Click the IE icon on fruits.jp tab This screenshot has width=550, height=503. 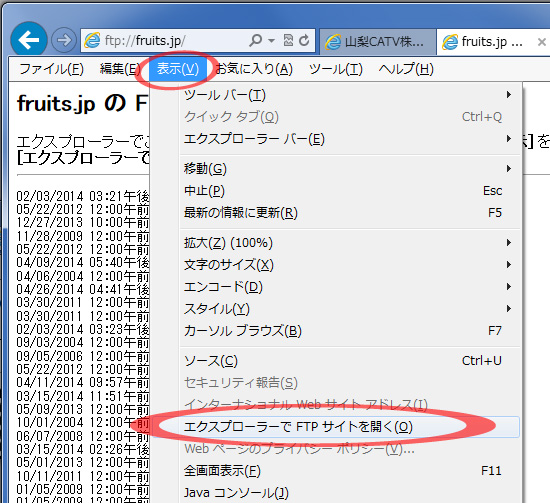pyautogui.click(x=450, y=42)
